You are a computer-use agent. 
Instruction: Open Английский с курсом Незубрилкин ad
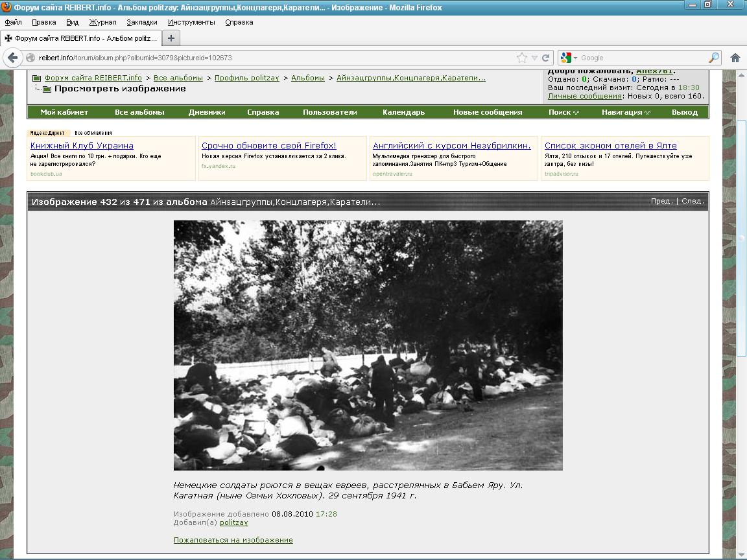click(x=451, y=145)
